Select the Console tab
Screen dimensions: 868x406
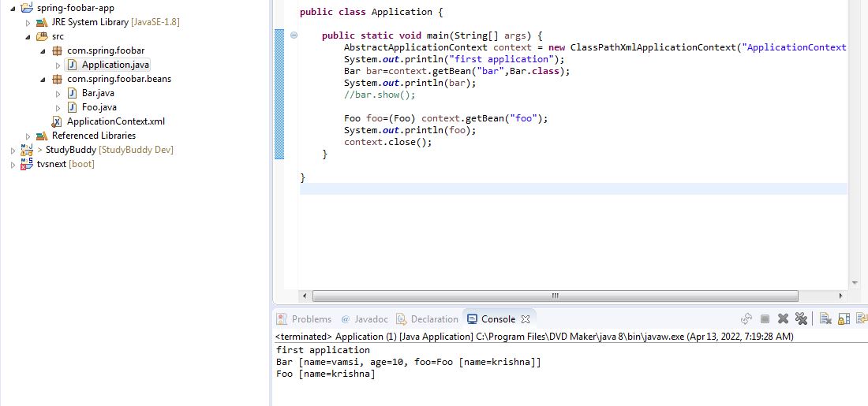click(498, 319)
